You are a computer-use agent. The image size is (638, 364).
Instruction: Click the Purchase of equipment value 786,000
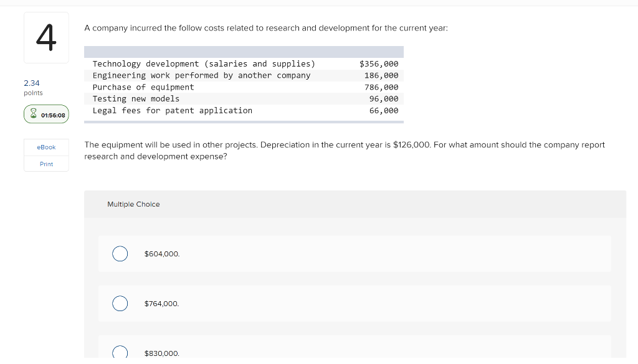pyautogui.click(x=382, y=87)
